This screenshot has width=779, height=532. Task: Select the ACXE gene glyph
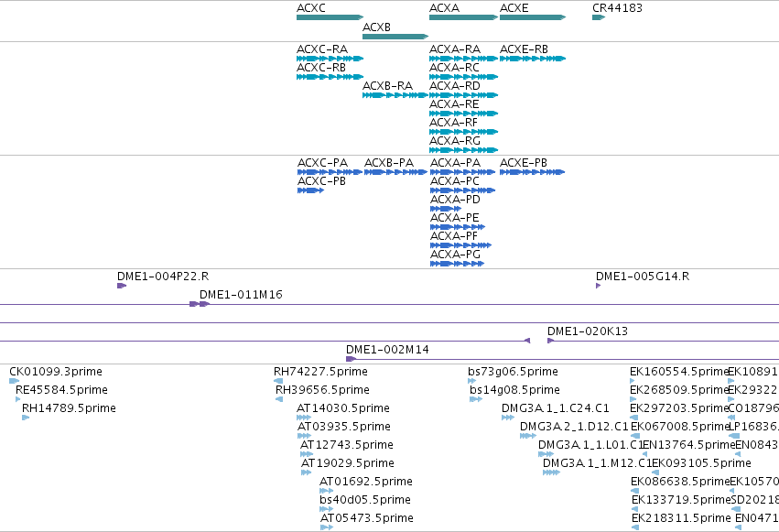tap(533, 17)
